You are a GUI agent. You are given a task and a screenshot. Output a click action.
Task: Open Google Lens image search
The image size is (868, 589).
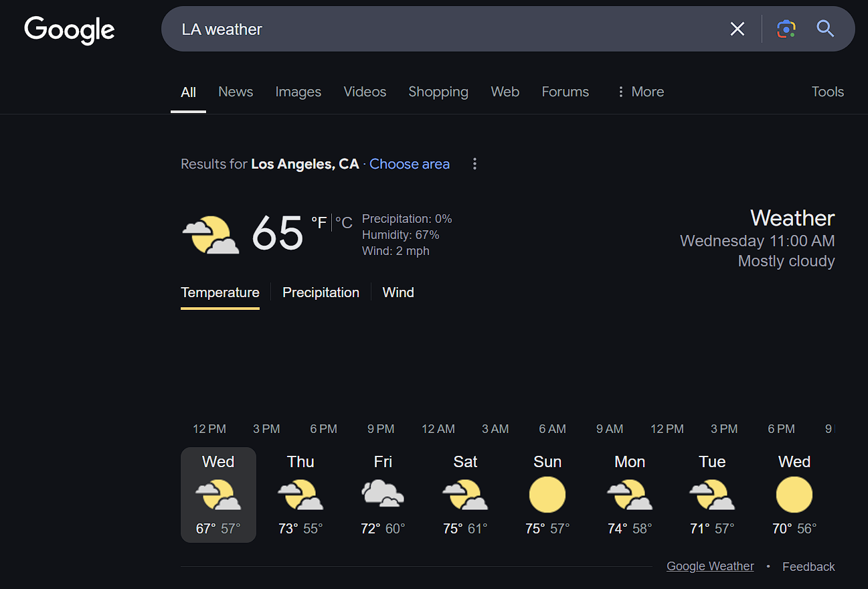[786, 29]
